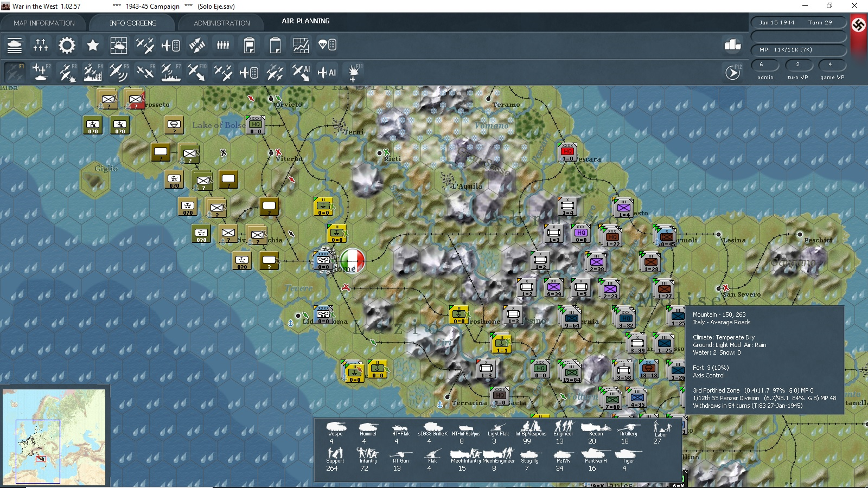Viewport: 868px width, 488px height.
Task: Click the Terracina city label
Action: [x=469, y=403]
